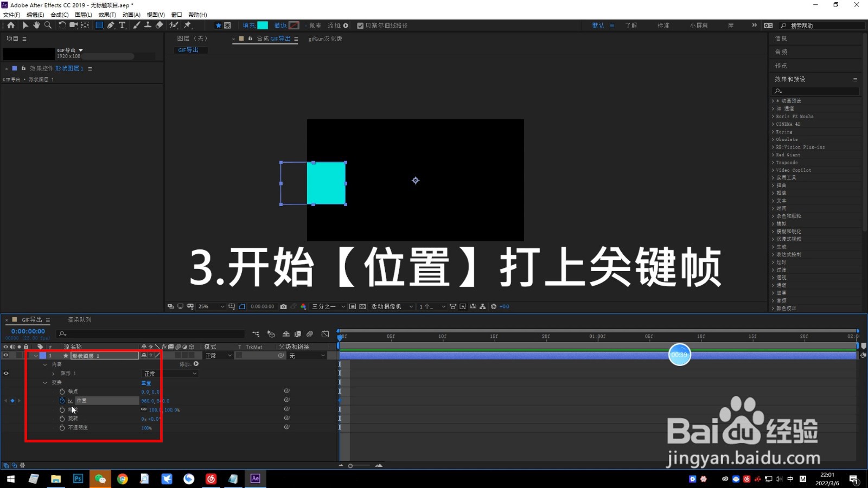Click the effects and presets search field
The width and height of the screenshot is (868, 488).
coord(817,91)
